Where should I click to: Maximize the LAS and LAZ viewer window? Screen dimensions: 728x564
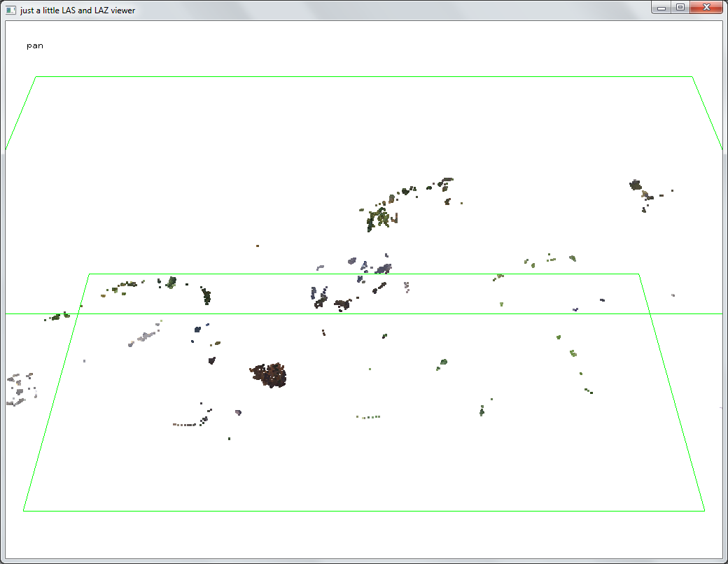[x=680, y=8]
